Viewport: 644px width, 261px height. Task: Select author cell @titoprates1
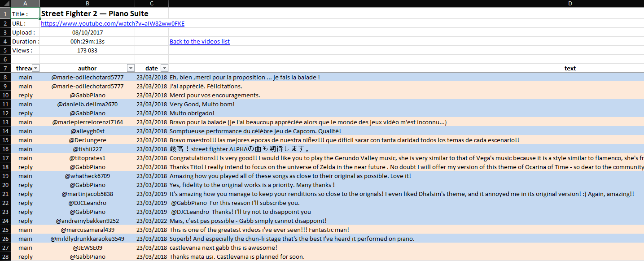tap(88, 158)
